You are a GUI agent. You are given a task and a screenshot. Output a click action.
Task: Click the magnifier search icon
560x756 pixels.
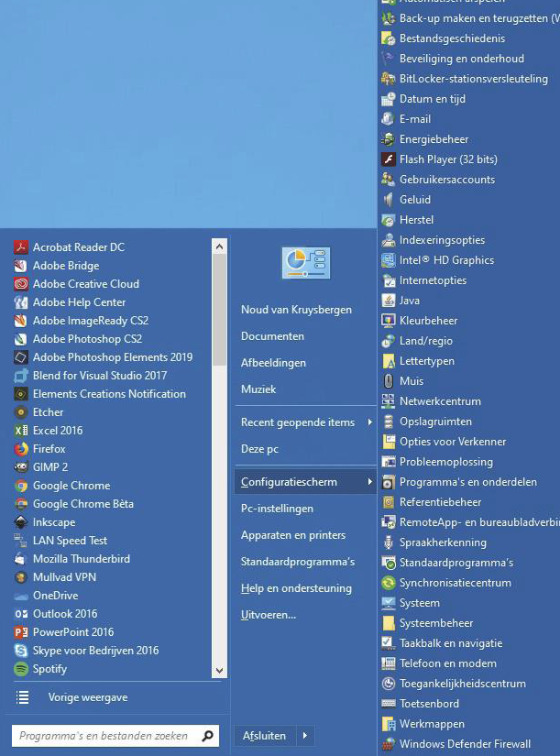208,736
